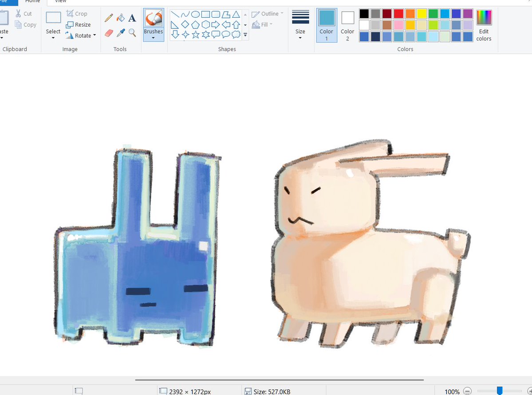
Task: Select the Cloud callout shape
Action: tap(236, 35)
